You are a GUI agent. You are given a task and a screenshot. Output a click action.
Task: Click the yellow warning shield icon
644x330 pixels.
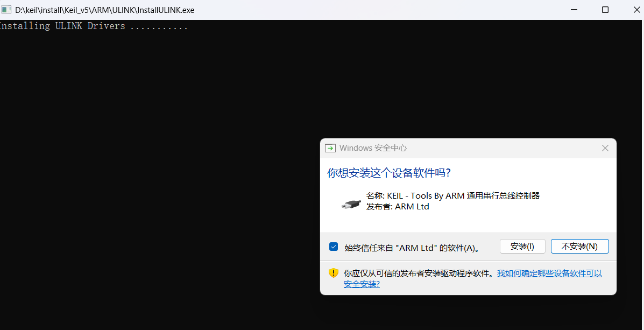tap(333, 273)
